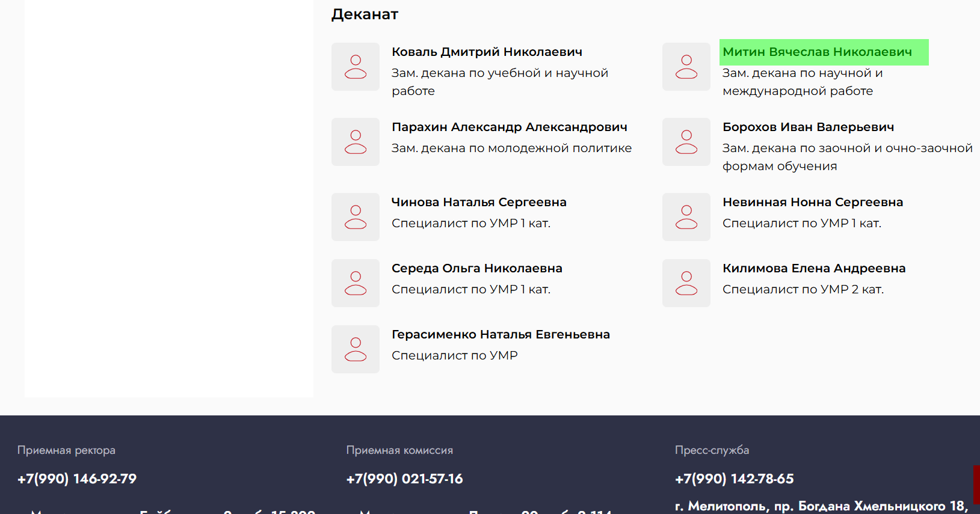Click avatar icon for Невинная Нонна Сергеевна

(686, 217)
